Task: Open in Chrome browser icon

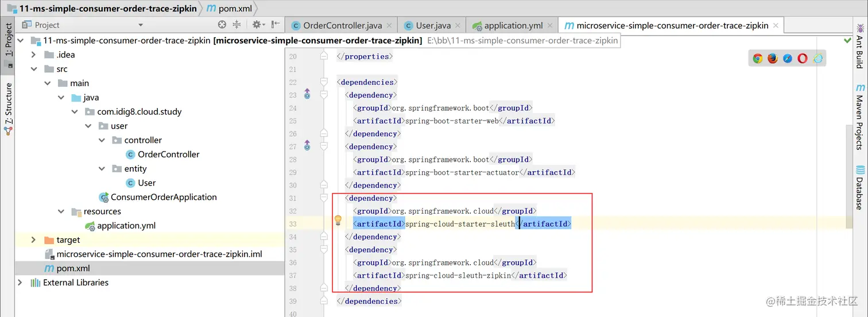Action: [x=758, y=58]
